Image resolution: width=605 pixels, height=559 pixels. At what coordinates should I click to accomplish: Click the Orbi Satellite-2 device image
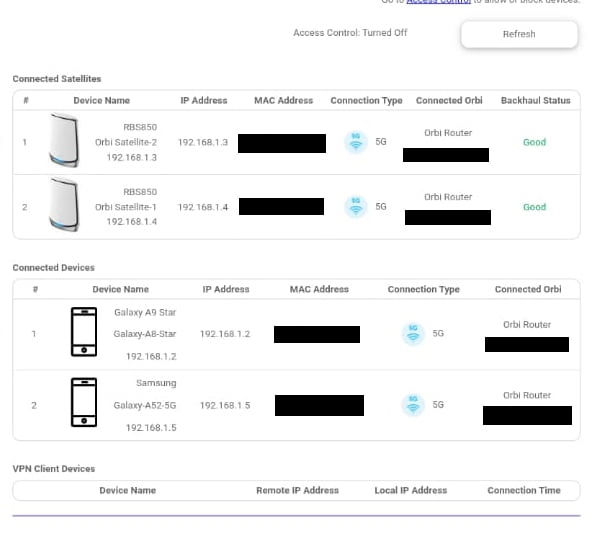tap(64, 140)
